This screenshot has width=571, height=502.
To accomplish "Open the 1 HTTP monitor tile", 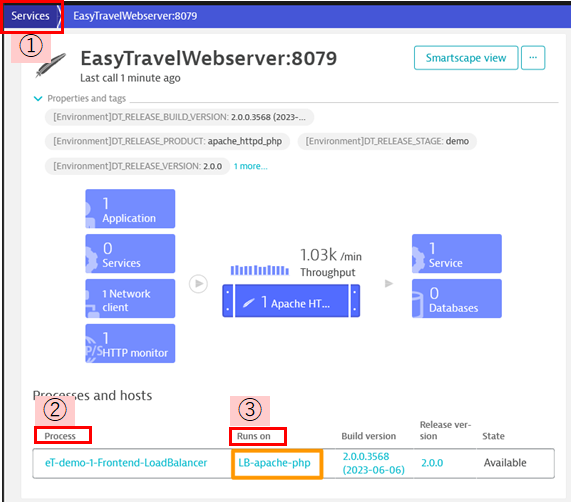I will click(x=130, y=343).
